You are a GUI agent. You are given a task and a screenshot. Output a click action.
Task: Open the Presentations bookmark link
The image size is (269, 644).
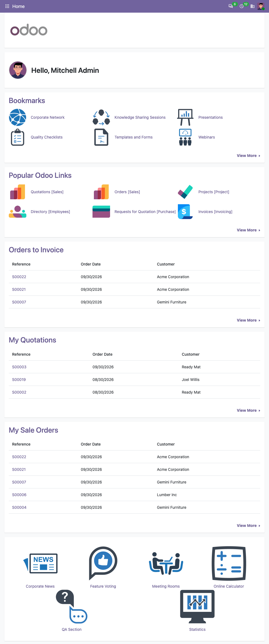tap(211, 117)
